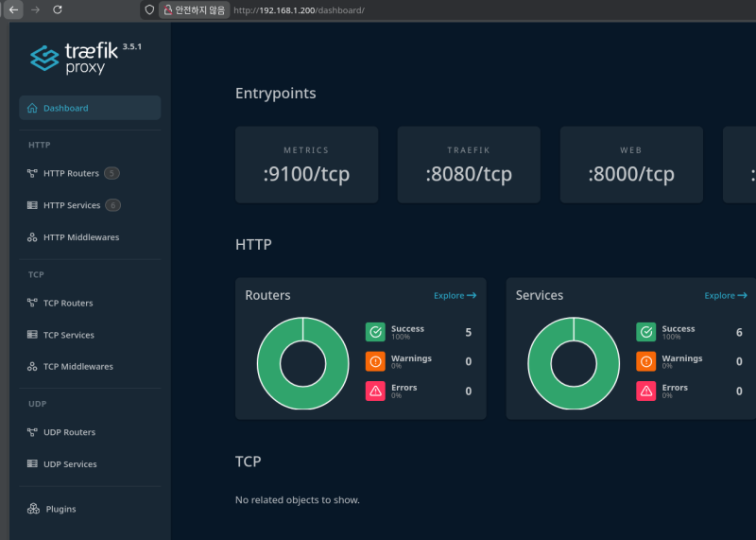Click the Plugins icon in sidebar
Viewport: 756px width, 540px height.
[34, 509]
